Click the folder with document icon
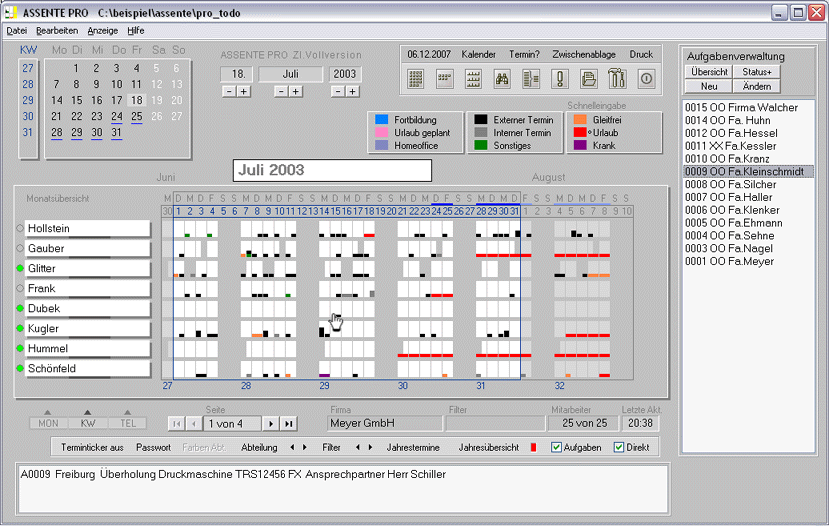 point(588,79)
